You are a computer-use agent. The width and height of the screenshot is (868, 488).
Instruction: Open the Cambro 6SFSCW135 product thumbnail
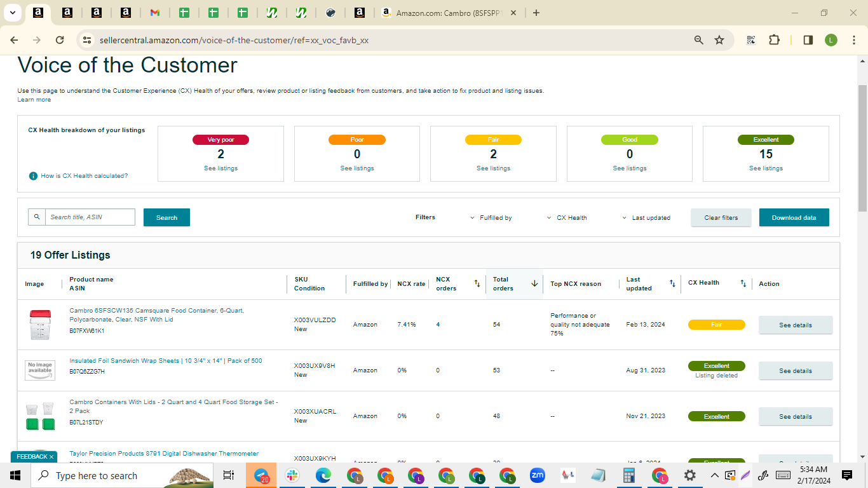pos(39,325)
